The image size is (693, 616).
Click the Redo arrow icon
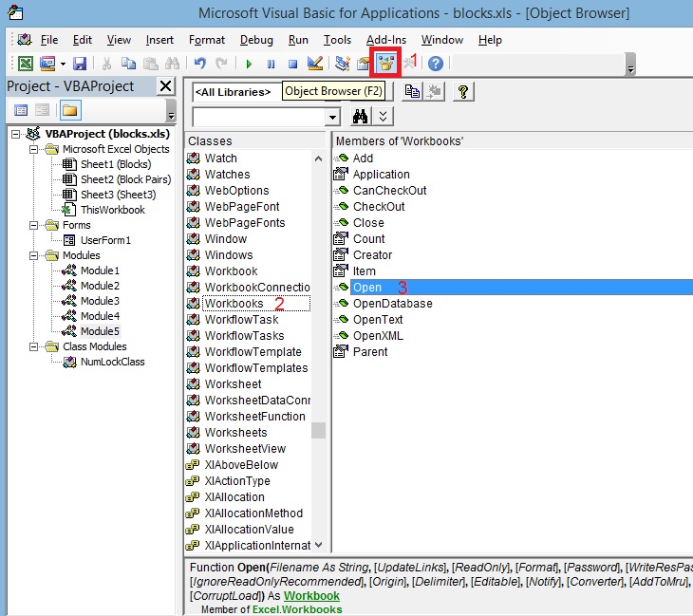tap(221, 64)
